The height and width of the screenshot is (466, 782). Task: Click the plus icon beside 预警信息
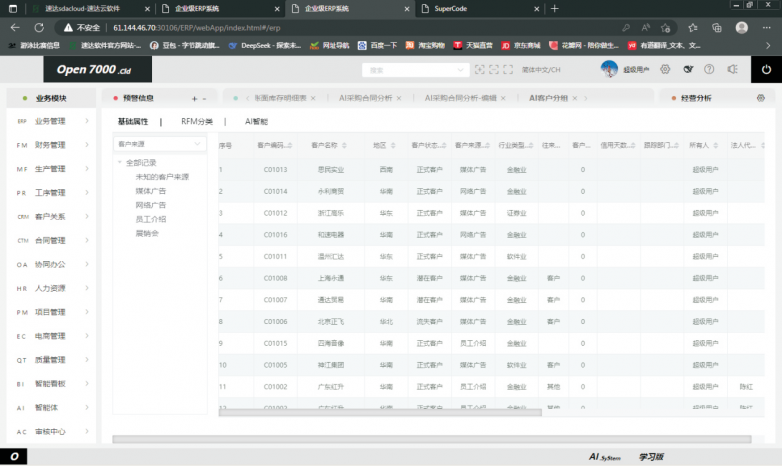(193, 98)
